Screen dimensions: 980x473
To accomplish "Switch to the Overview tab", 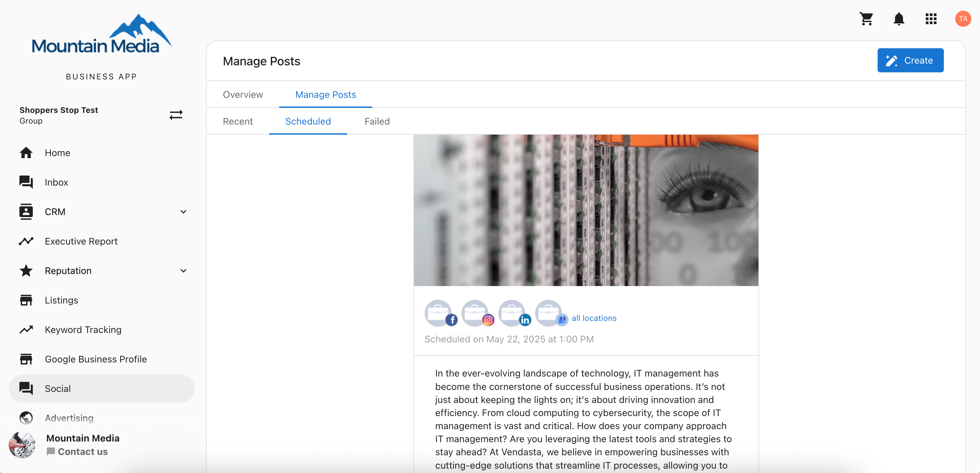I will [x=243, y=94].
